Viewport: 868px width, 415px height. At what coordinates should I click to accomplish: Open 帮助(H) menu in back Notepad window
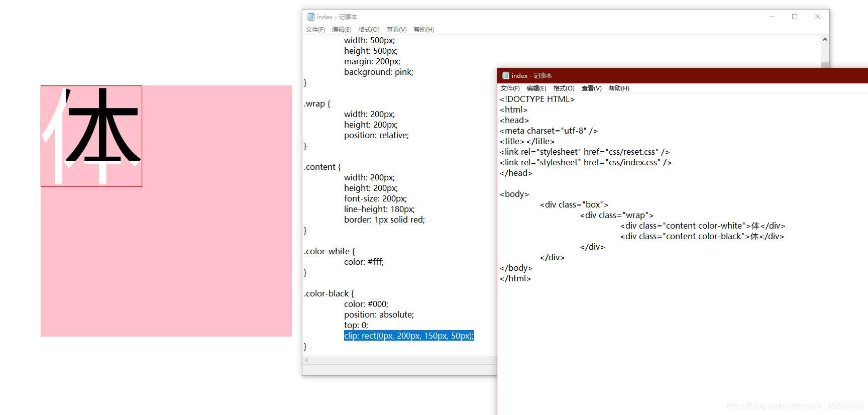424,30
